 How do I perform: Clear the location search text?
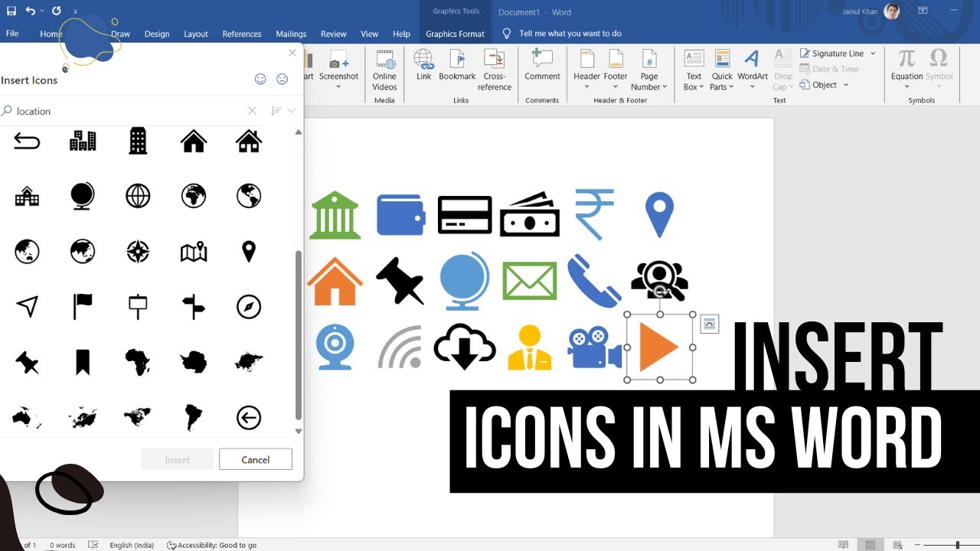pyautogui.click(x=252, y=111)
